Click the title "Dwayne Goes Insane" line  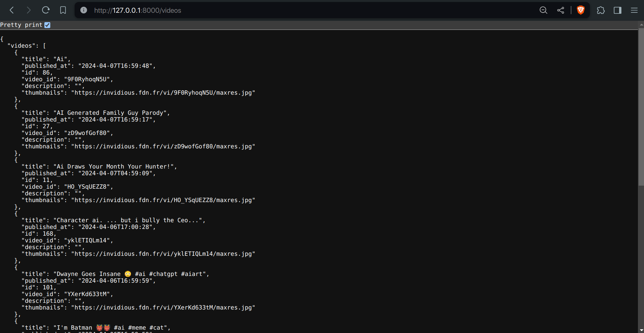coord(115,274)
